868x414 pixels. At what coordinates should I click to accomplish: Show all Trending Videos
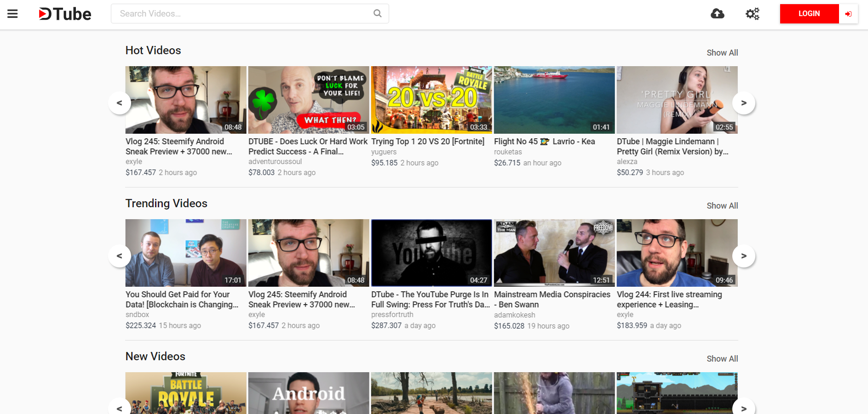(x=722, y=206)
